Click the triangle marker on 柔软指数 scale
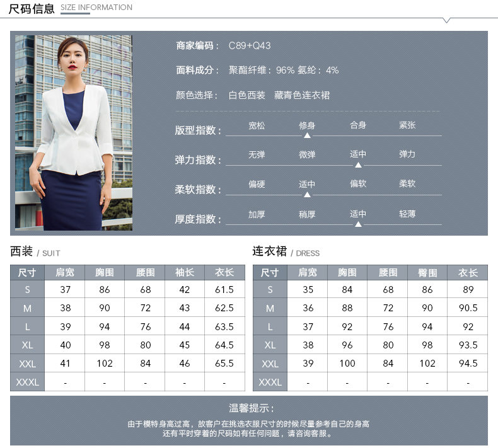 coord(307,195)
